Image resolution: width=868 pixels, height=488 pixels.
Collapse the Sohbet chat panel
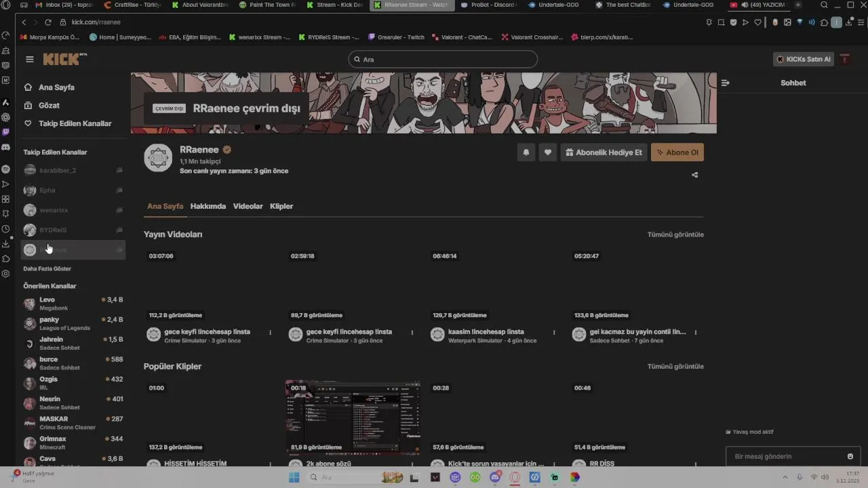pyautogui.click(x=726, y=83)
